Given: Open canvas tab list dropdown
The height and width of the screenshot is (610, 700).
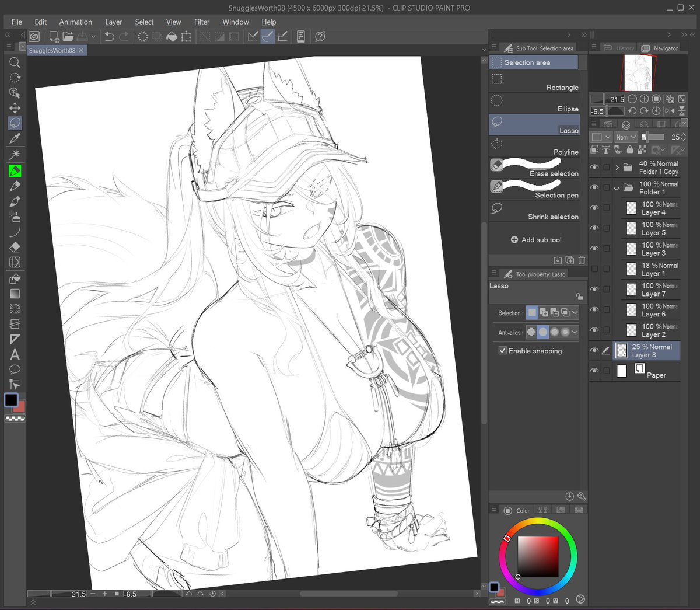Looking at the screenshot, I should click(x=484, y=51).
